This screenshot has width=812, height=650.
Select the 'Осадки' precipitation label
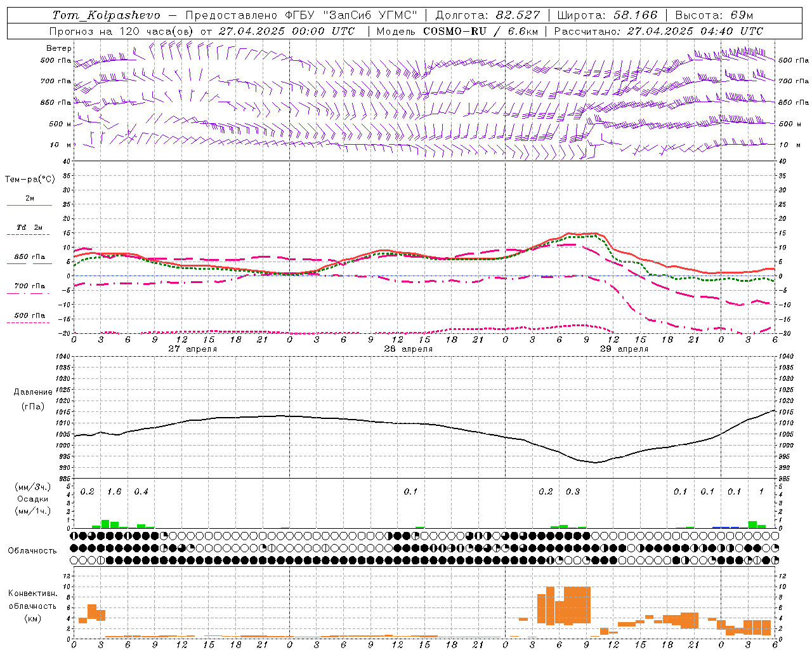tap(33, 499)
